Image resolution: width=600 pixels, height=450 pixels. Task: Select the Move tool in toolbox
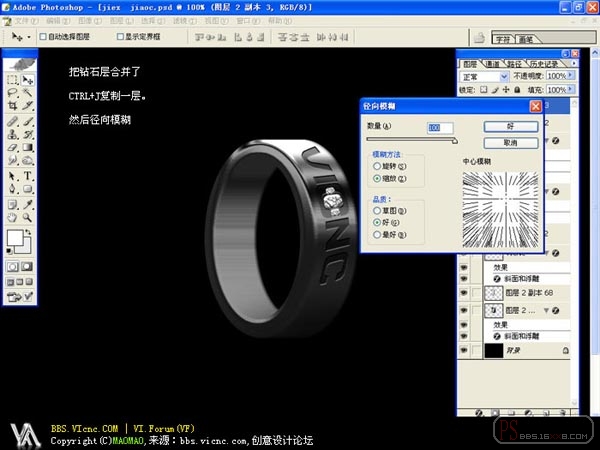[28, 80]
